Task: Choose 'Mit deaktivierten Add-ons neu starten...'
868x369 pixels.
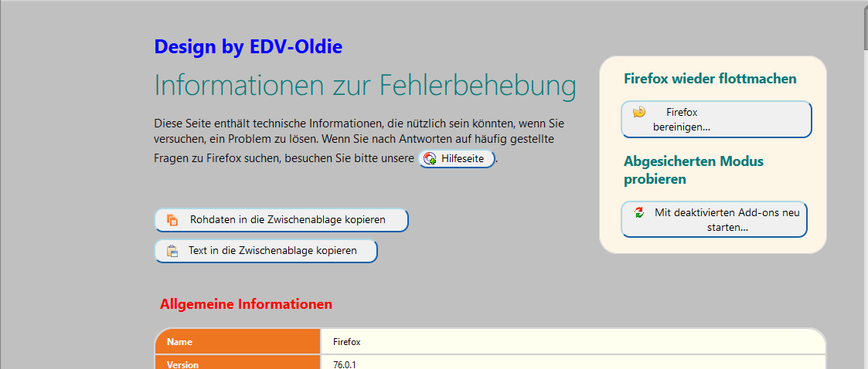Action: [714, 220]
